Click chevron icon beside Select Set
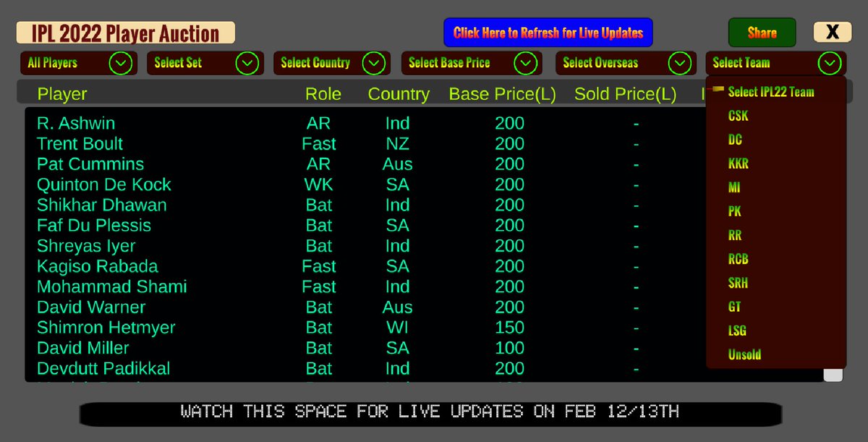The height and width of the screenshot is (442, 868). 247,63
